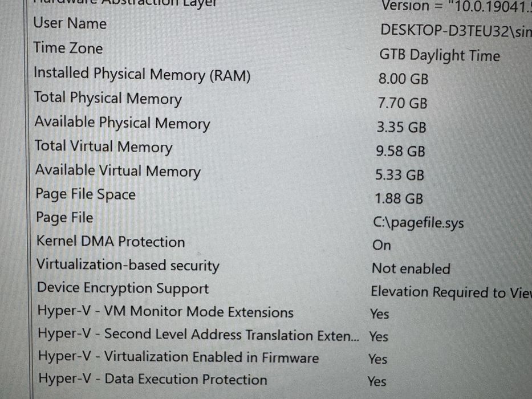Screen dimensions: 532x399
Task: Click the 8.00 GB value
Action: point(403,79)
